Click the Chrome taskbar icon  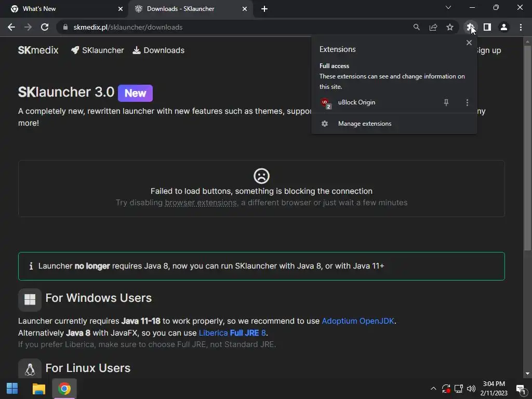[x=64, y=389]
